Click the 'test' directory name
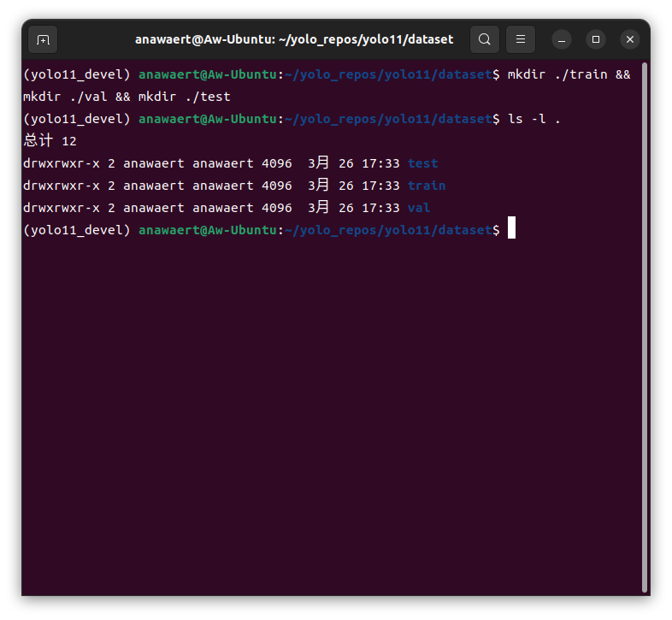672x620 pixels. click(x=422, y=163)
